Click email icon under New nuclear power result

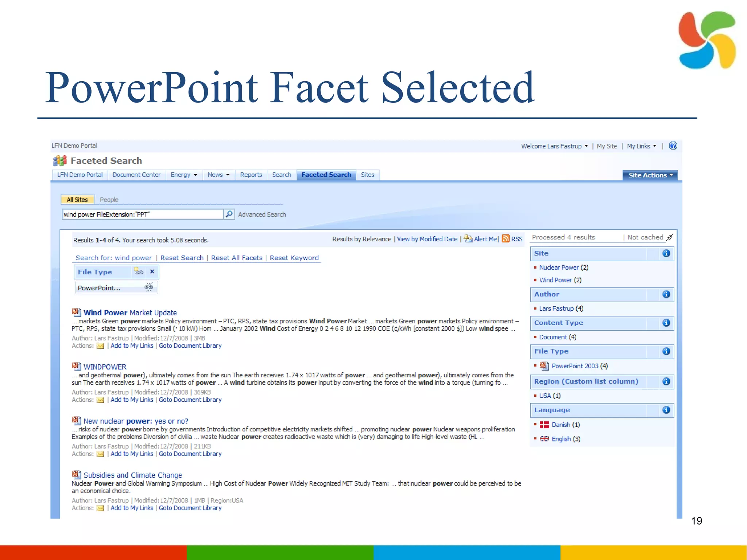point(100,454)
